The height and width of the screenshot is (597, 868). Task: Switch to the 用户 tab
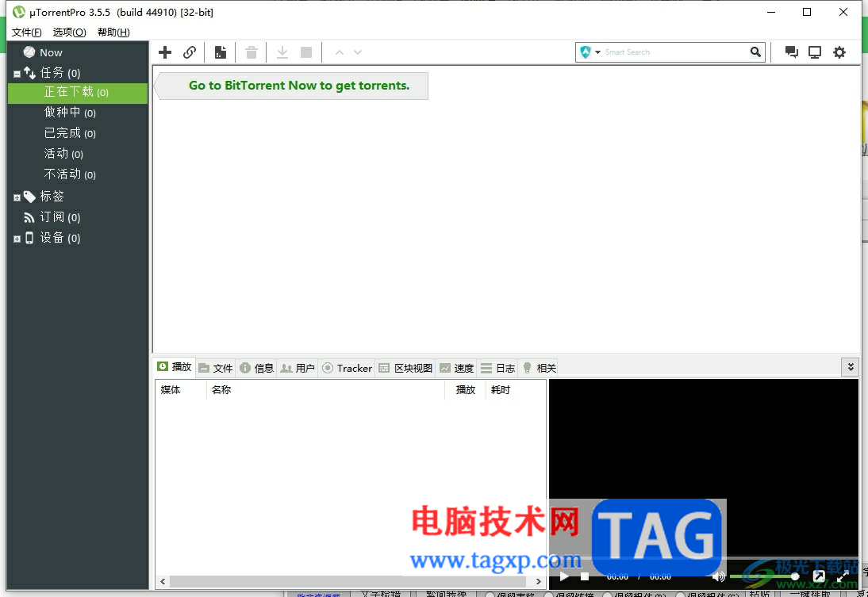tap(298, 368)
